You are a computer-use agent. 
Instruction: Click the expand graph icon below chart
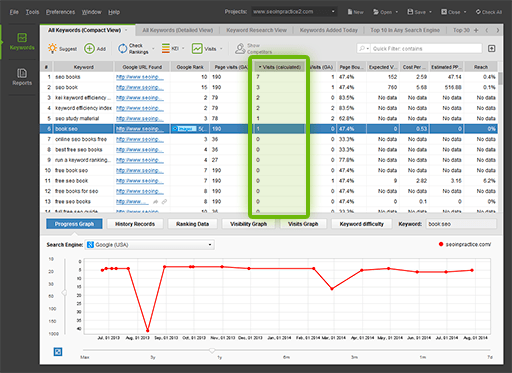pos(58,352)
